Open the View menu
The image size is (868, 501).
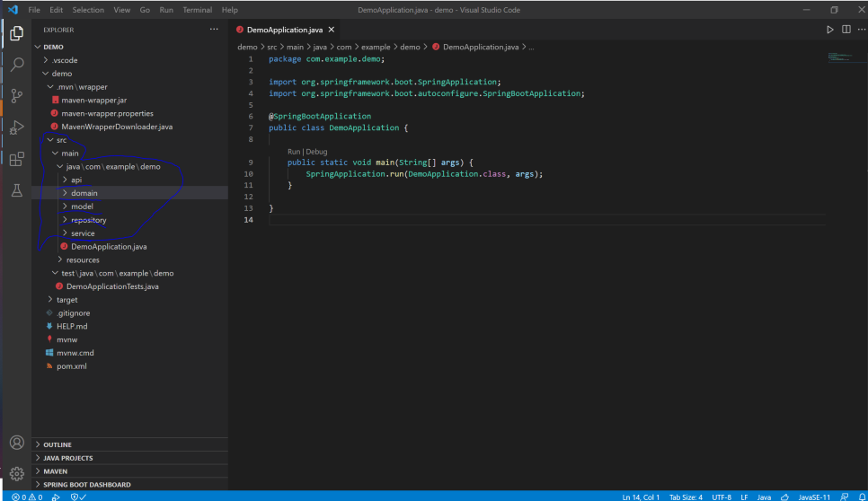pyautogui.click(x=122, y=10)
